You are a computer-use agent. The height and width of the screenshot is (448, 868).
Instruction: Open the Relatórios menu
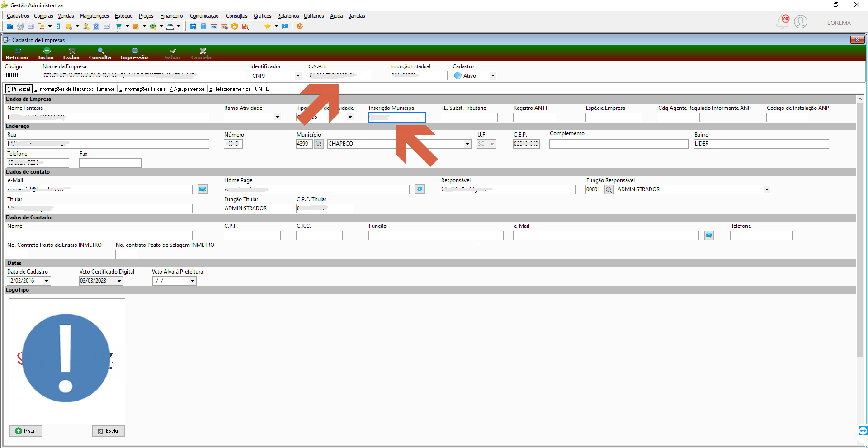[288, 16]
